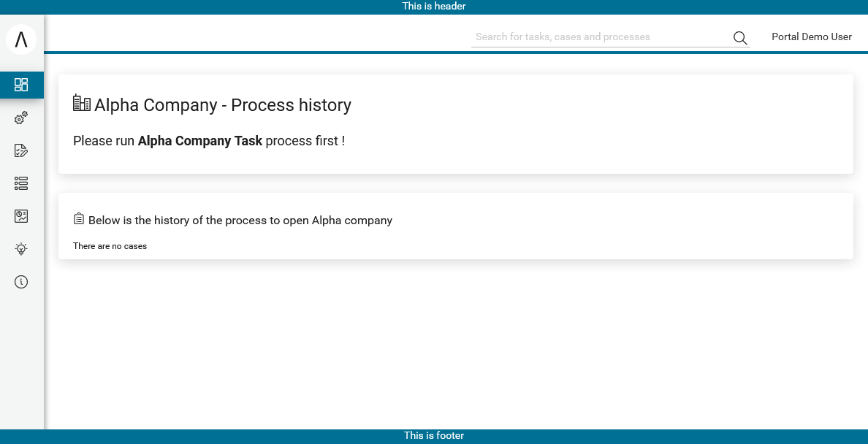Click the 'There are no cases' message
Viewport: 868px width, 444px height.
(x=110, y=246)
